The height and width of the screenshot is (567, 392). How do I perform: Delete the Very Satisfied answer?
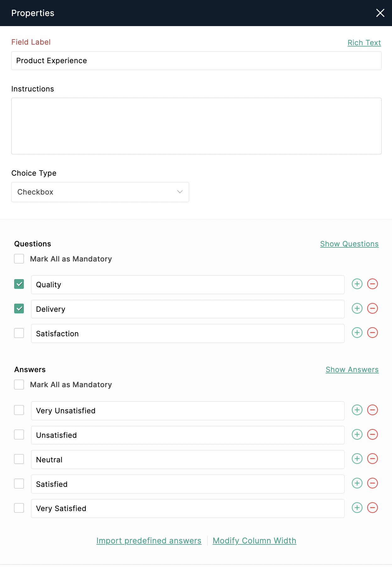tap(373, 508)
